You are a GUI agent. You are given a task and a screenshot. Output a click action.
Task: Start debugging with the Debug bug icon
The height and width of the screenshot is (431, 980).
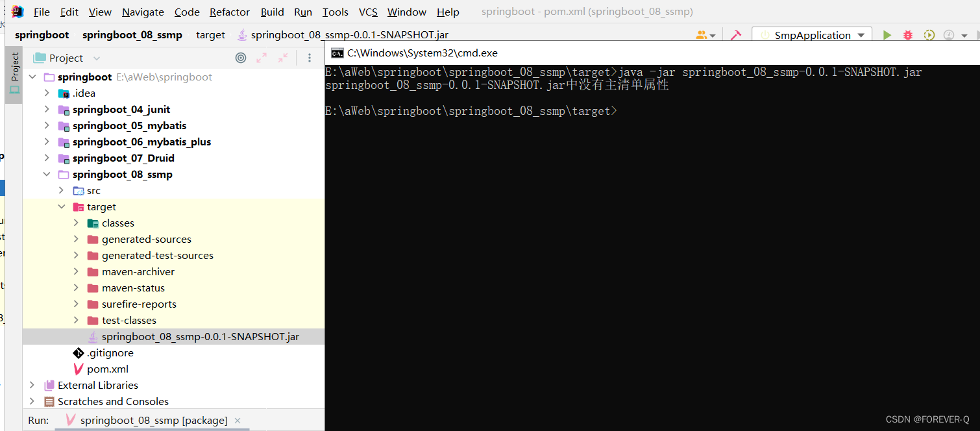point(907,35)
